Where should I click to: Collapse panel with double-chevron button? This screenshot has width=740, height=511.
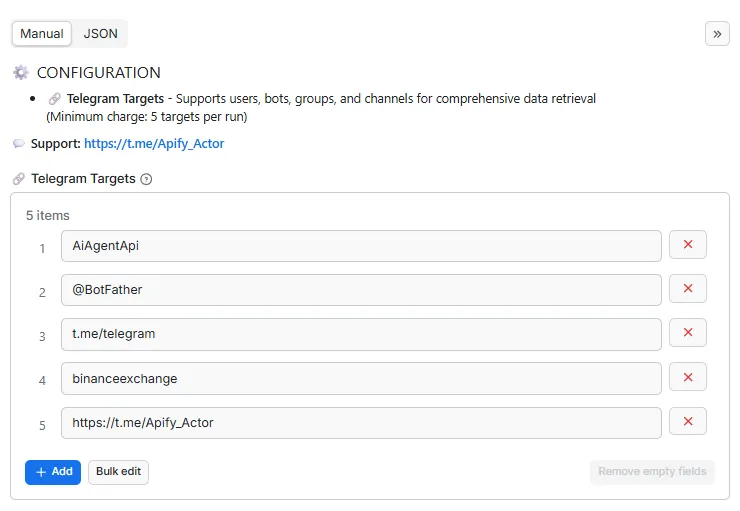pos(717,33)
